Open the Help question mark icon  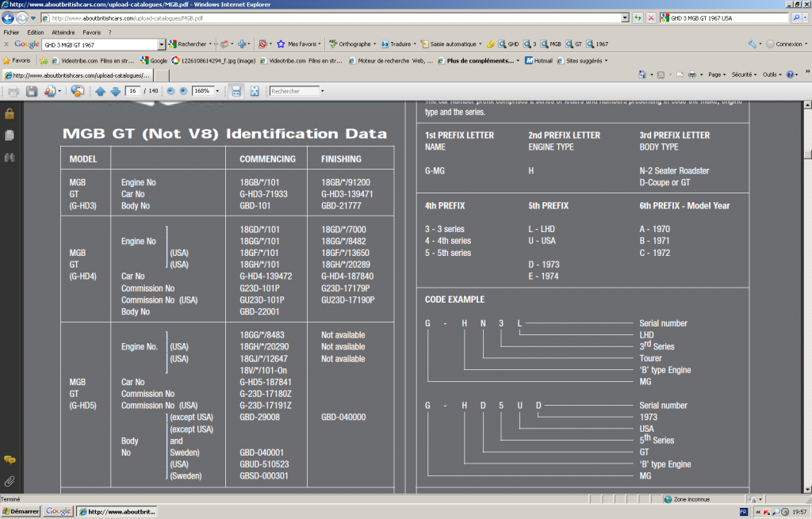point(790,74)
